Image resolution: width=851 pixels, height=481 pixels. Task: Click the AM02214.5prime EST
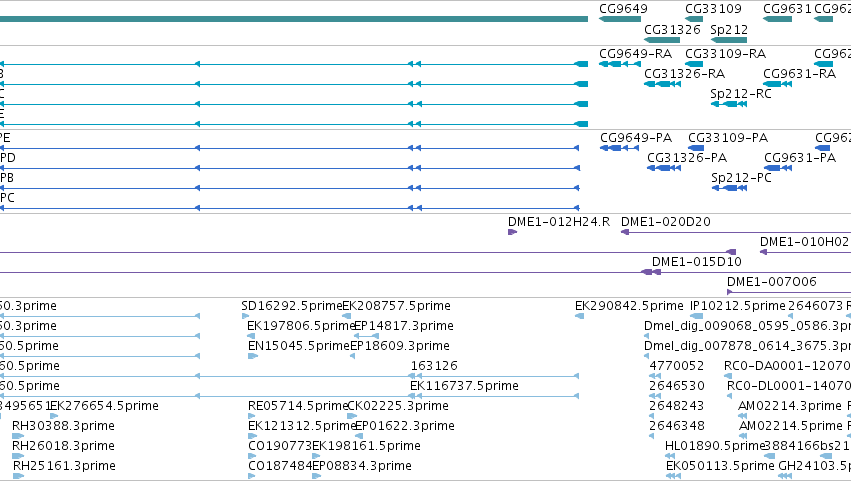tap(742, 436)
